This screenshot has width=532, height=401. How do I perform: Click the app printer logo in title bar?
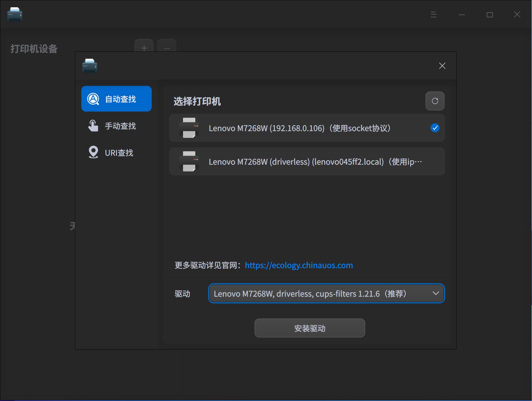(x=15, y=14)
